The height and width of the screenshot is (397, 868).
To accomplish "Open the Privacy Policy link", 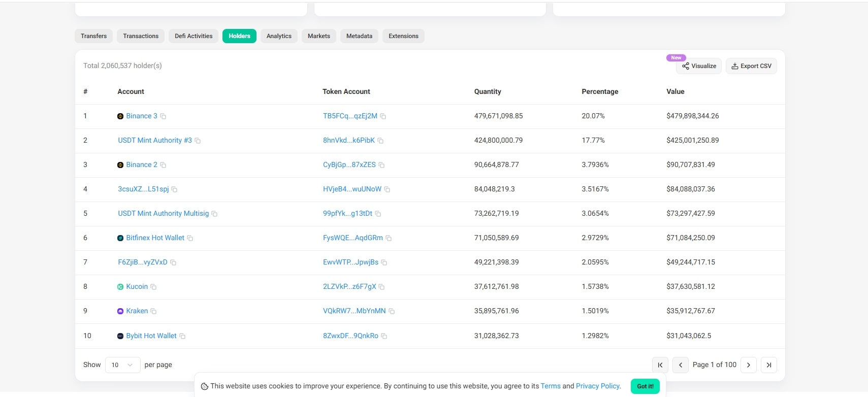I will click(598, 386).
